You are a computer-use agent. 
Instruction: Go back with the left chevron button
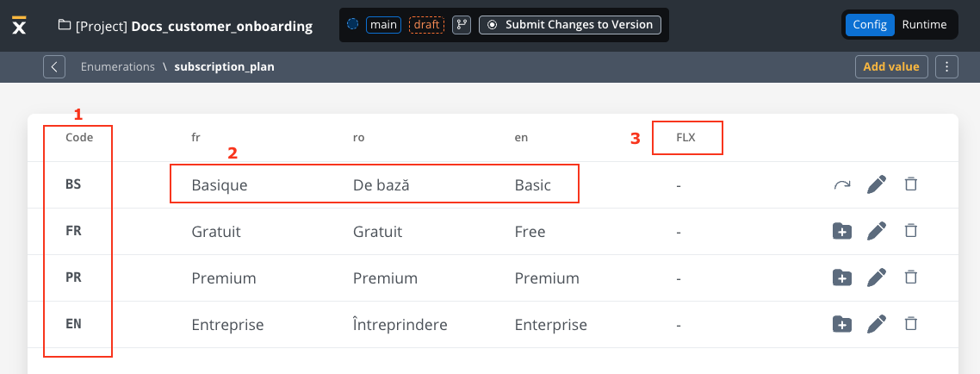pos(54,66)
